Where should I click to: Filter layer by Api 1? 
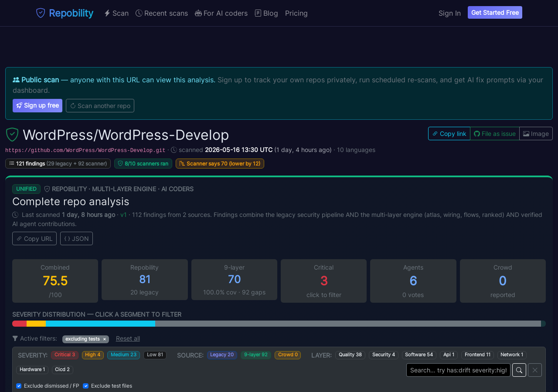449,355
